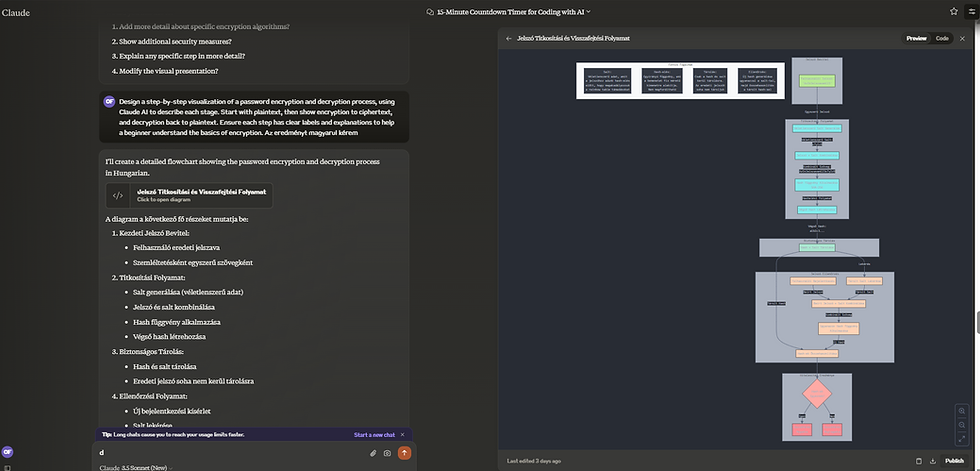This screenshot has width=980, height=471.
Task: Zoom in on the diagram
Action: tap(962, 411)
